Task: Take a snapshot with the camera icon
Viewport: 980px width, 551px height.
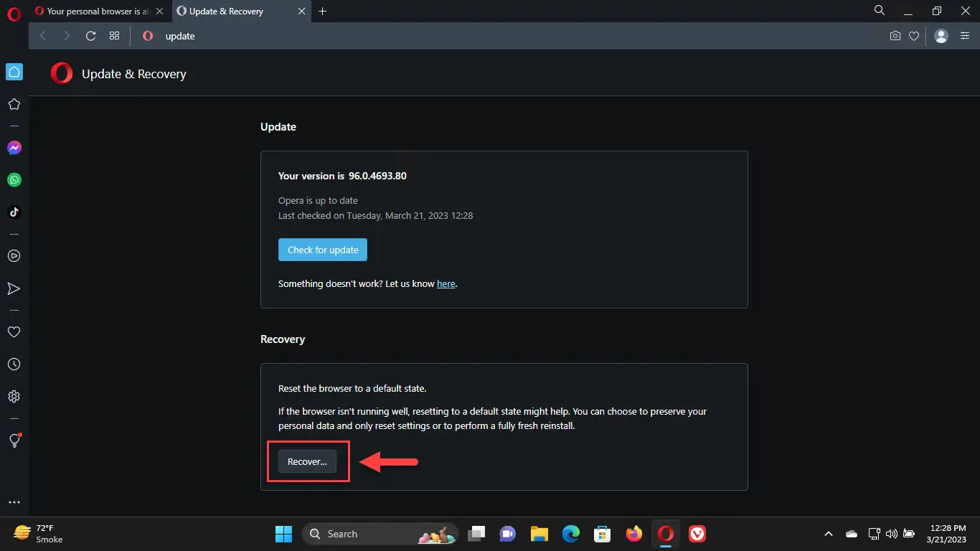Action: point(895,36)
